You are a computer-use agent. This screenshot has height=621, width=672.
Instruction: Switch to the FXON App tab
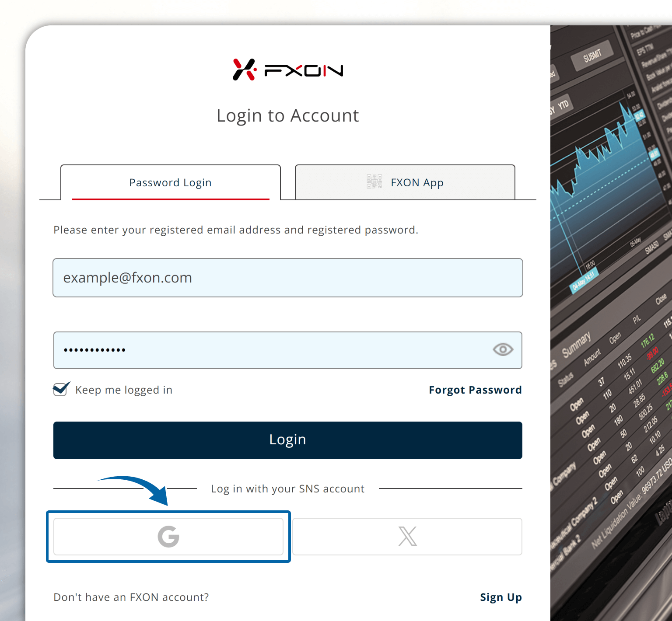[x=405, y=182]
